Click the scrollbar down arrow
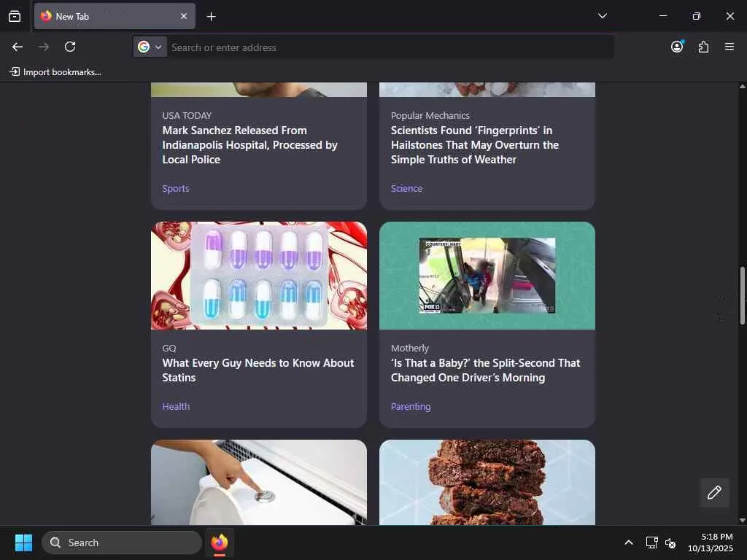Viewport: 747px width, 560px height. click(742, 521)
